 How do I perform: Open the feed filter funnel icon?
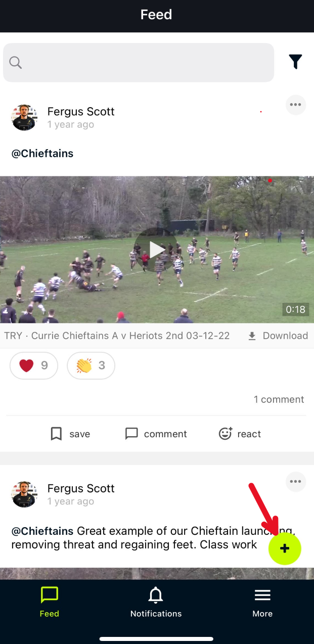(x=295, y=62)
